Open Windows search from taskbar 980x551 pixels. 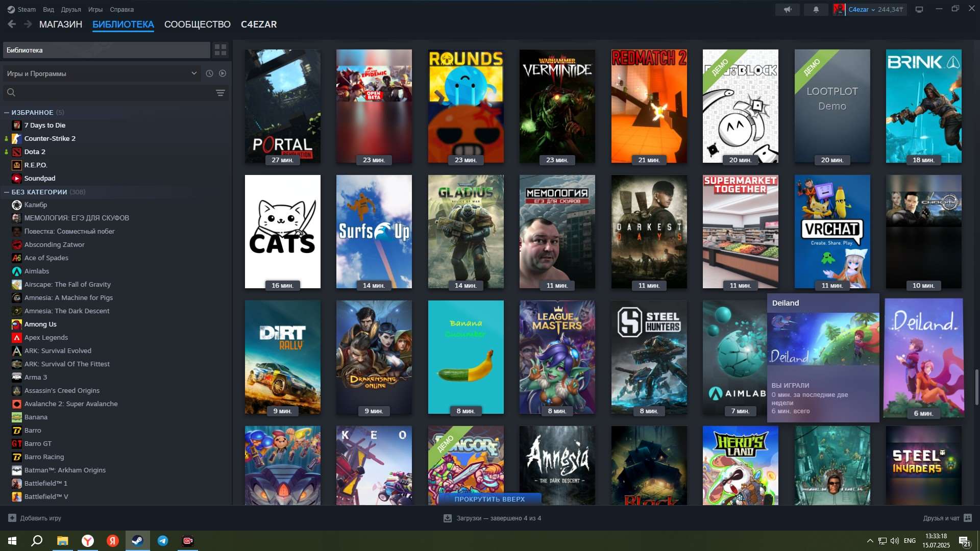pos(37,541)
